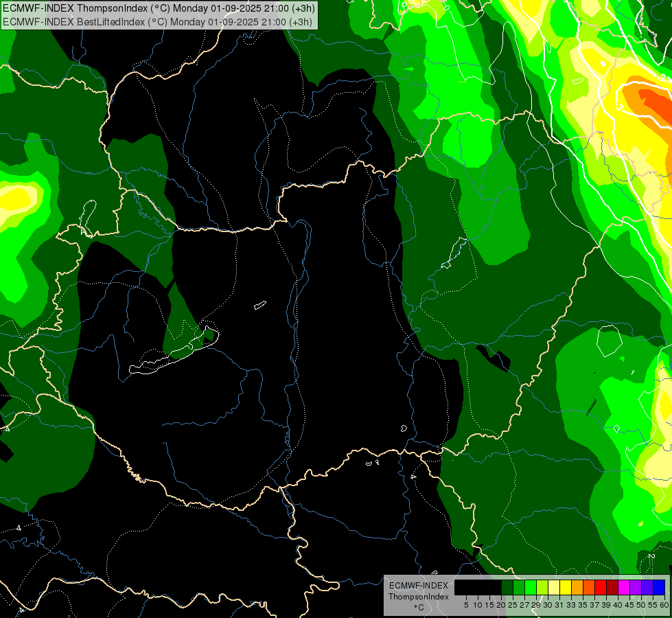Click the legend tick value 55
The width and height of the screenshot is (672, 618).
[x=653, y=605]
